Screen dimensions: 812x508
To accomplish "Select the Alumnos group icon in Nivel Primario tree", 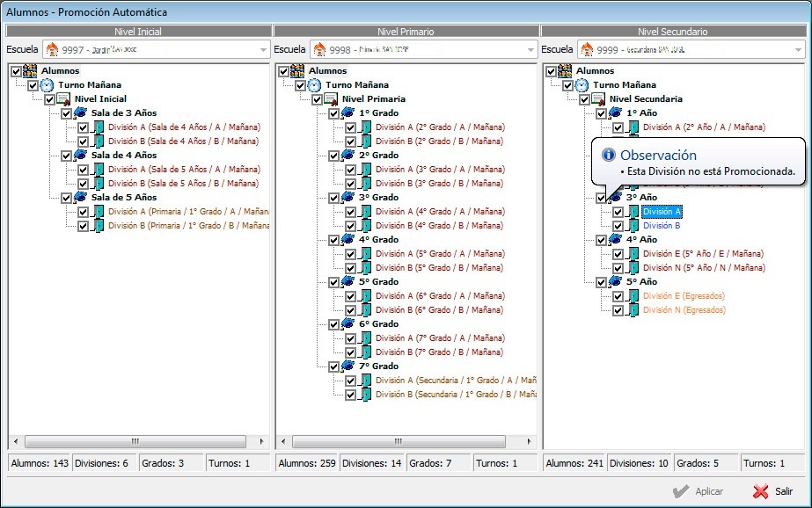I will tap(297, 71).
